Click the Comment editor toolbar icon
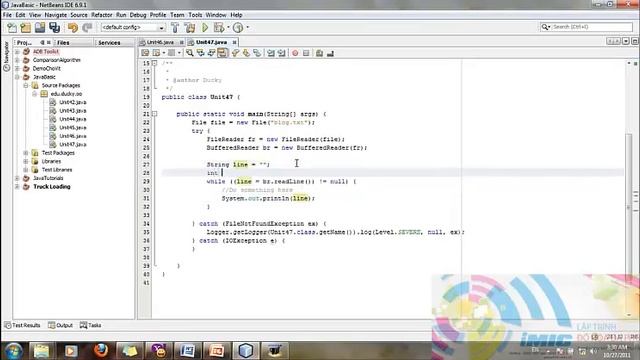Screen dimensions: 640x360 (x=320, y=53)
